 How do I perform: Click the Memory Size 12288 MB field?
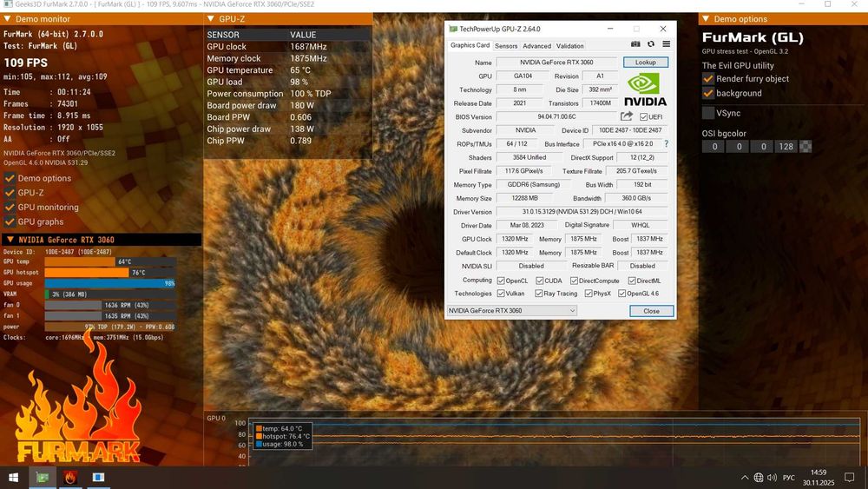[x=524, y=198]
